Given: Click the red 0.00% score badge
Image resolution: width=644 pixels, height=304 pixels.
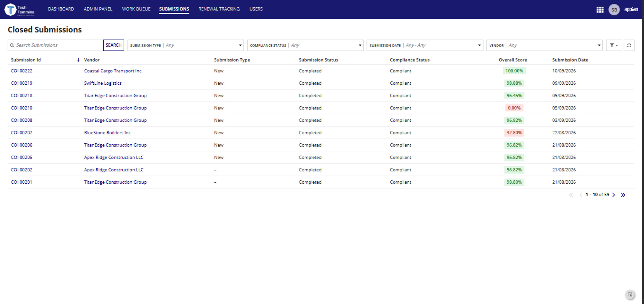Looking at the screenshot, I should coord(514,108).
